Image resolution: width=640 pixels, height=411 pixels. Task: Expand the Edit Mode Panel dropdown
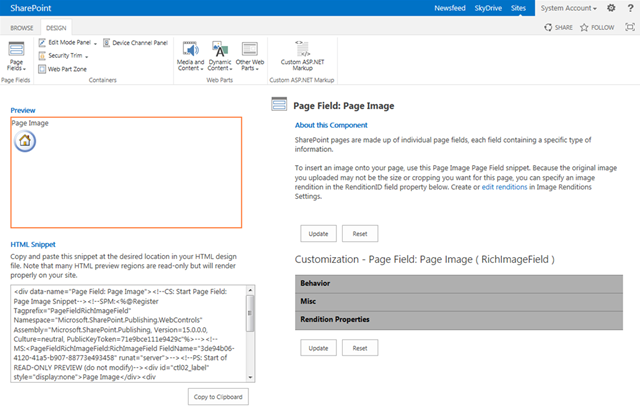pos(95,43)
